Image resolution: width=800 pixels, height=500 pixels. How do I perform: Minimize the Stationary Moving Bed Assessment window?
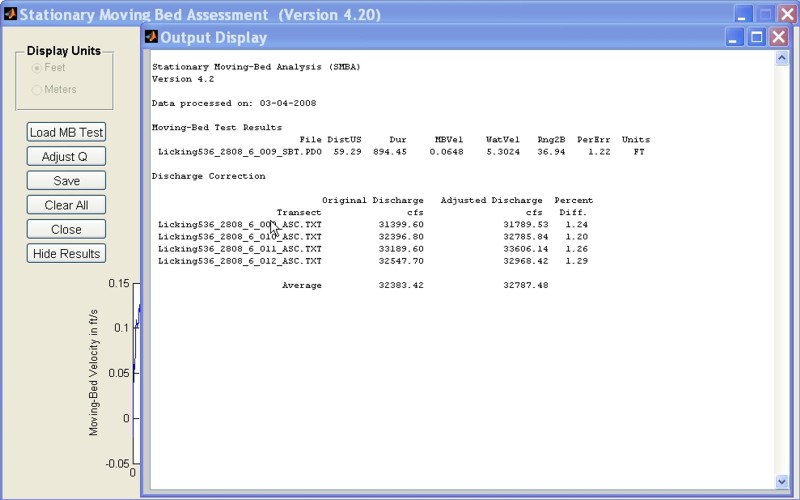[x=743, y=14]
